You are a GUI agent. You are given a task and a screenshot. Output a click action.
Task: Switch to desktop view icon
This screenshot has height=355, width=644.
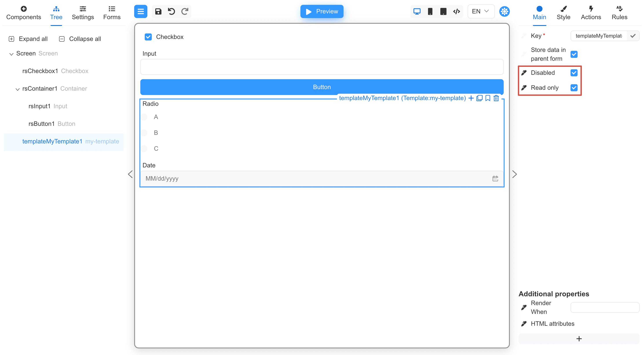pyautogui.click(x=417, y=11)
